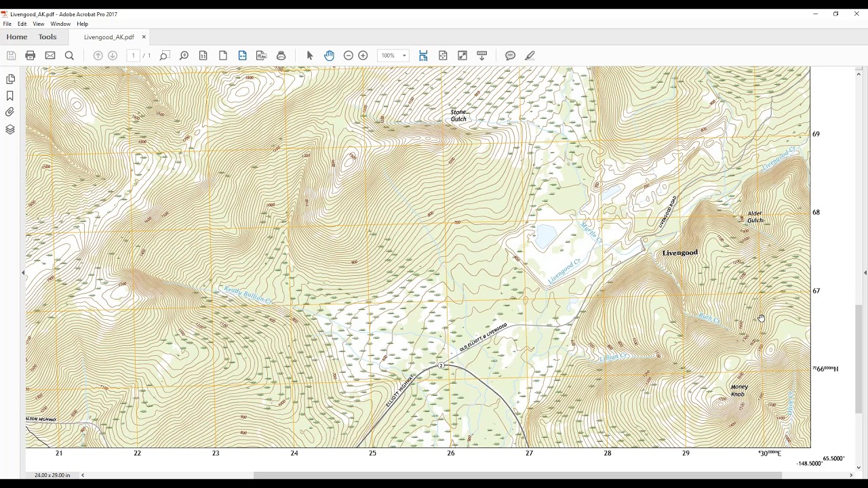The width and height of the screenshot is (868, 488).
Task: Open the Add comment speech bubble tool
Action: tap(511, 56)
